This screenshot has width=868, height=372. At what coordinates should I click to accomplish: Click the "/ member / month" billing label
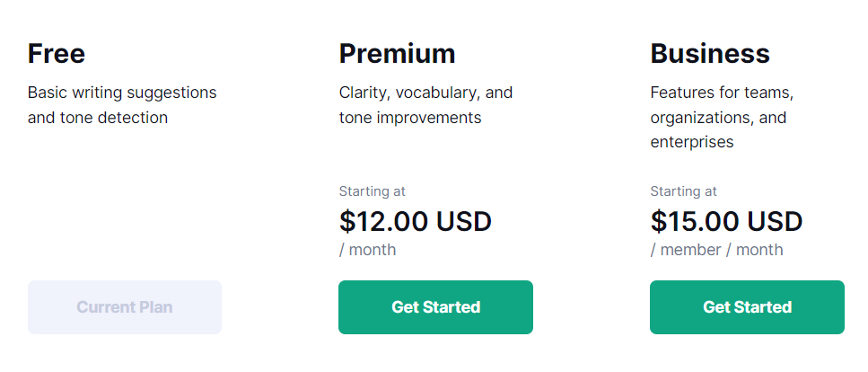[716, 250]
